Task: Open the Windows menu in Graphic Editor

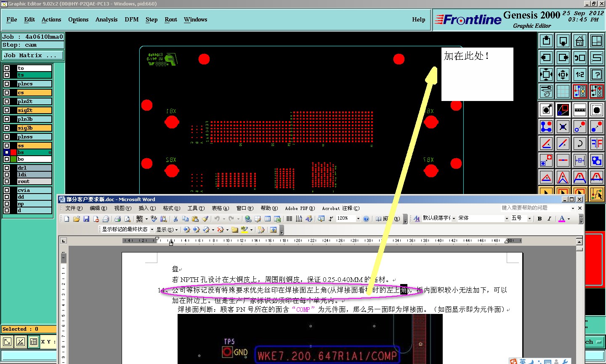Action: point(195,19)
